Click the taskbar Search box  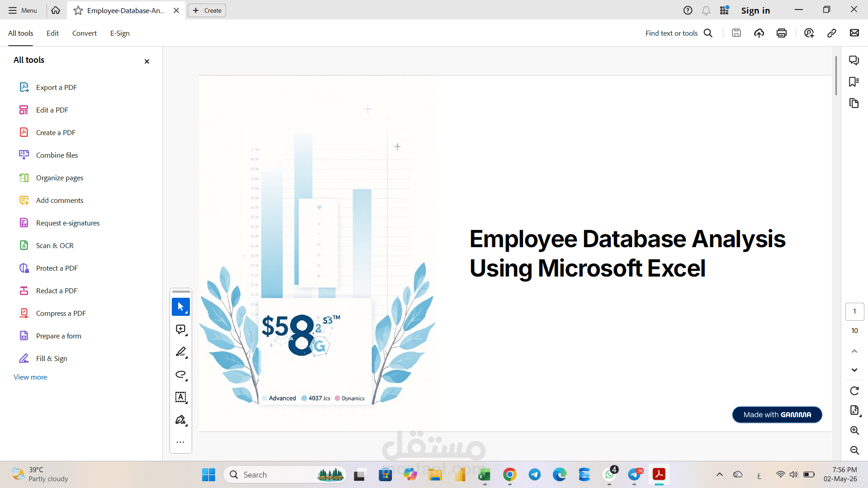tap(285, 474)
